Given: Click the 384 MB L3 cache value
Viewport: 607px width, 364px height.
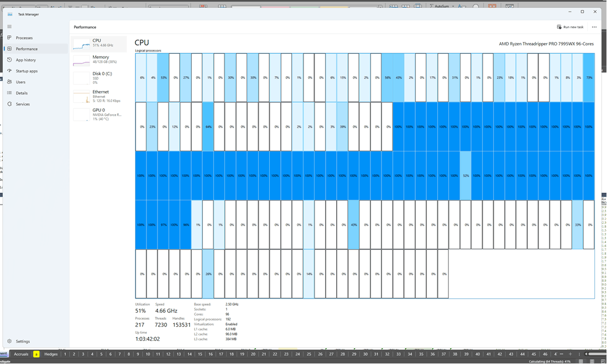Looking at the screenshot, I should (231, 339).
